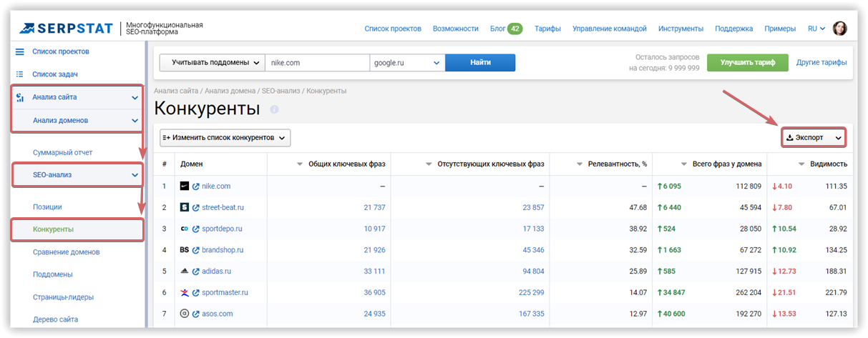Screen dimensions: 868x338
Task: Open Дерево сайта in sidebar
Action: tap(56, 319)
